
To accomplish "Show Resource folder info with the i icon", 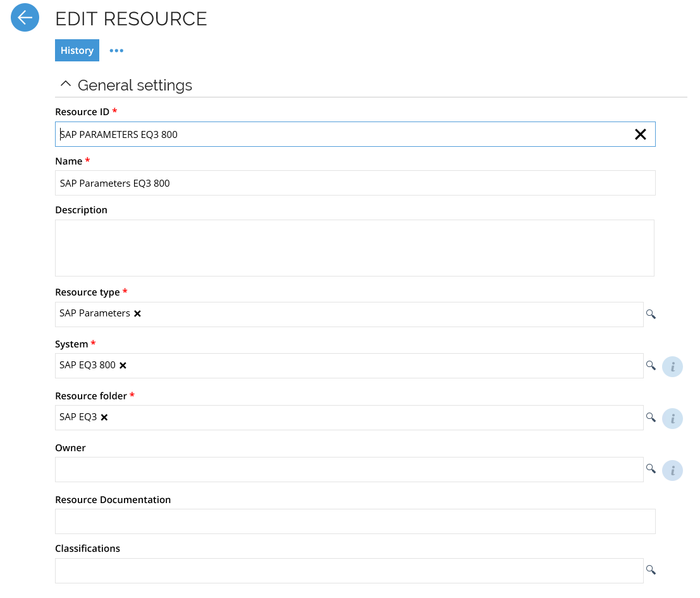I will pos(672,418).
